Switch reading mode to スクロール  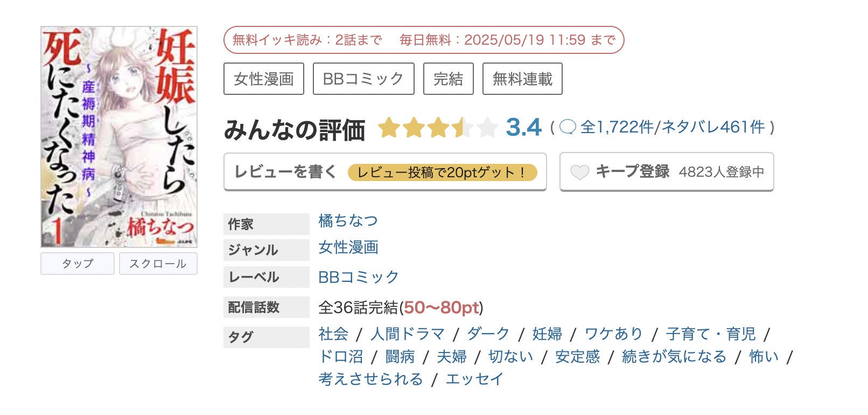158,264
